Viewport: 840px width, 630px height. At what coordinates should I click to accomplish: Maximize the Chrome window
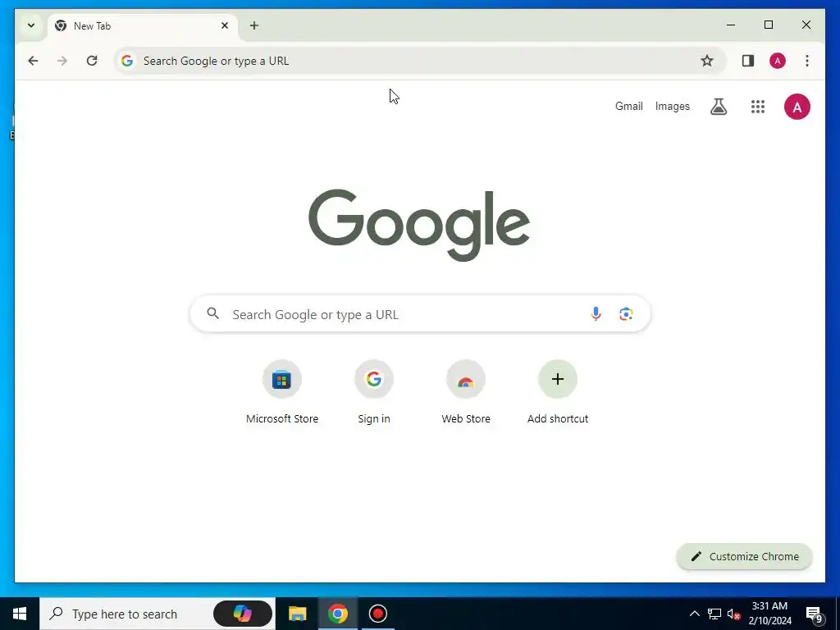tap(768, 25)
